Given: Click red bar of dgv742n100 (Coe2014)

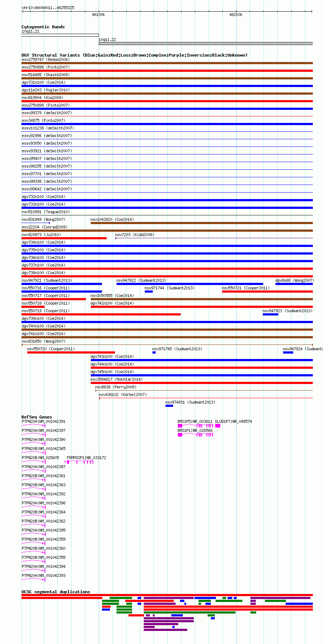Looking at the screenshot, I should [x=202, y=307].
